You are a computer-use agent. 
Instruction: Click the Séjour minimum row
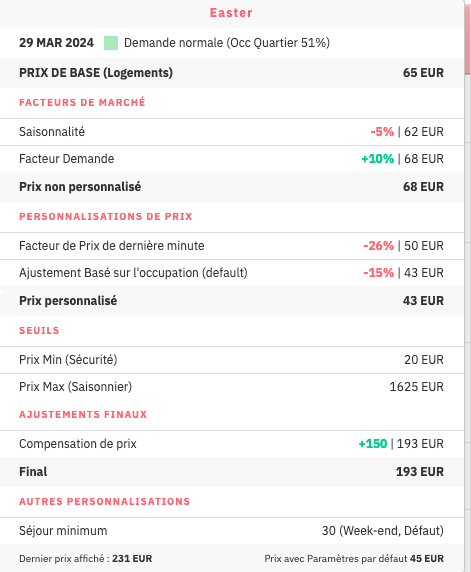(232, 530)
